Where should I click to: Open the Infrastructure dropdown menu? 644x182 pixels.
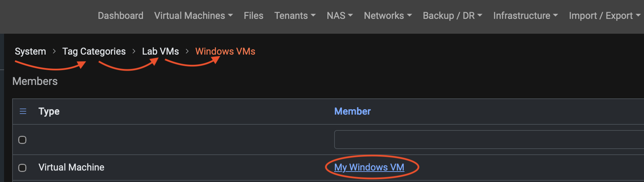click(x=525, y=16)
